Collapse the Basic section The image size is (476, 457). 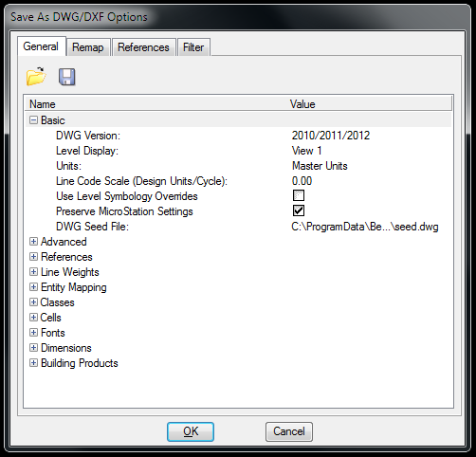[33, 120]
